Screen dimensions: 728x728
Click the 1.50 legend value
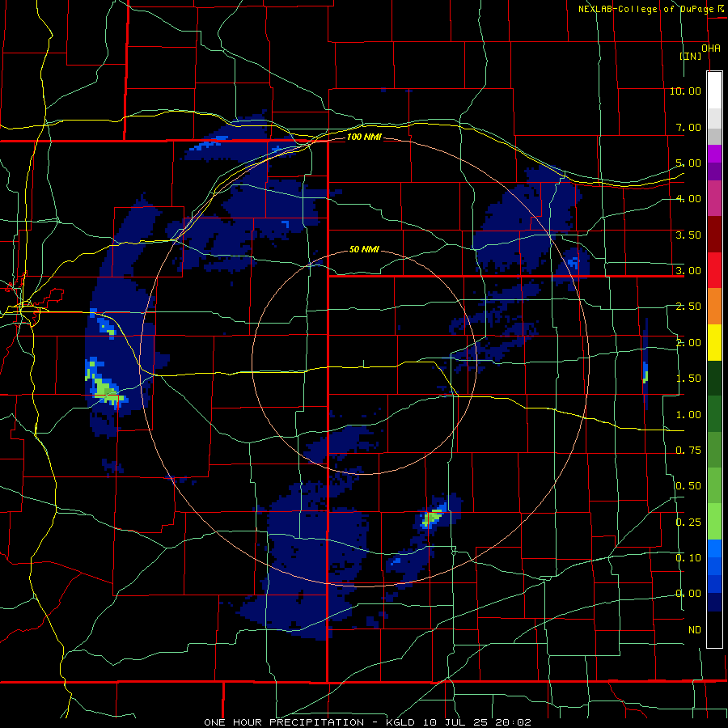(x=688, y=379)
